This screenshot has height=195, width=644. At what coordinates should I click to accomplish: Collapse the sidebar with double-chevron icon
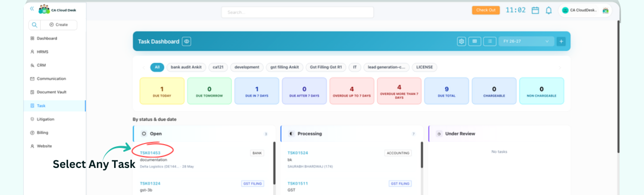(x=32, y=9)
